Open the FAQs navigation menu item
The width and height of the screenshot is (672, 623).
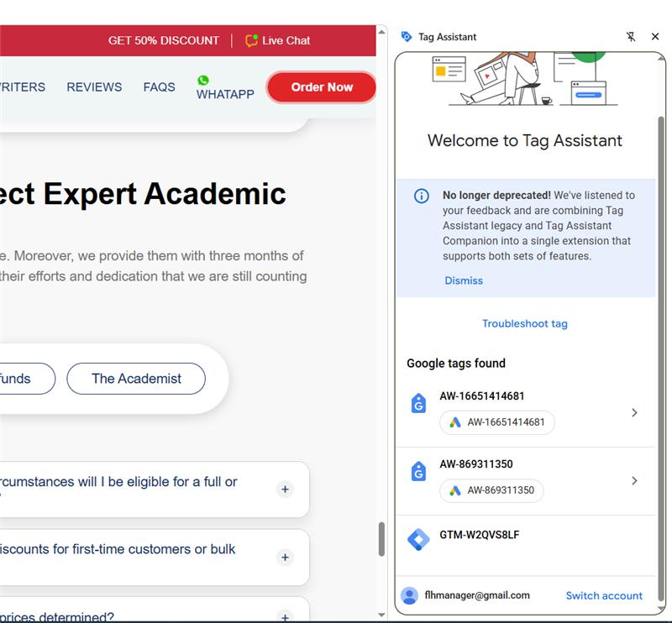[159, 87]
